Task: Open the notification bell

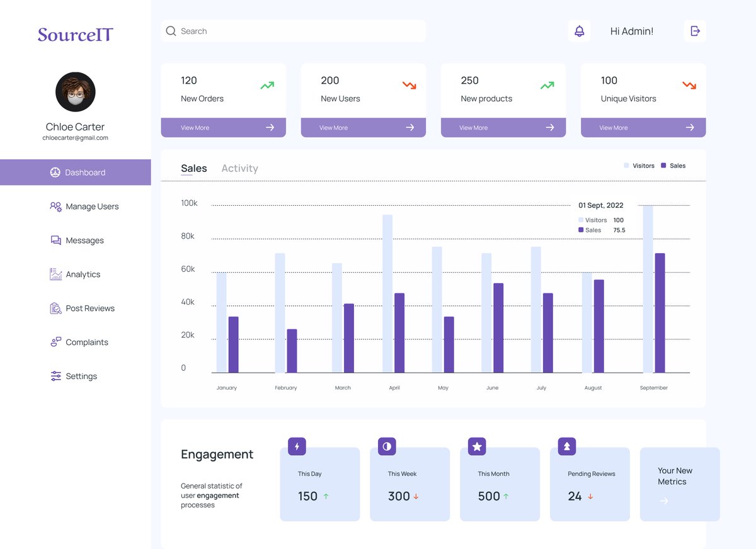Action: [579, 30]
